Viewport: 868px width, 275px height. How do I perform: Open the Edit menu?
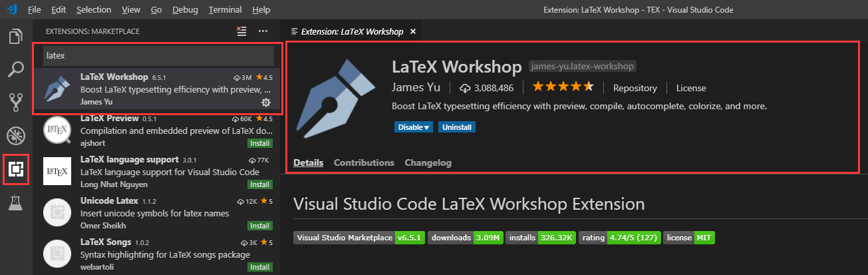coord(59,10)
